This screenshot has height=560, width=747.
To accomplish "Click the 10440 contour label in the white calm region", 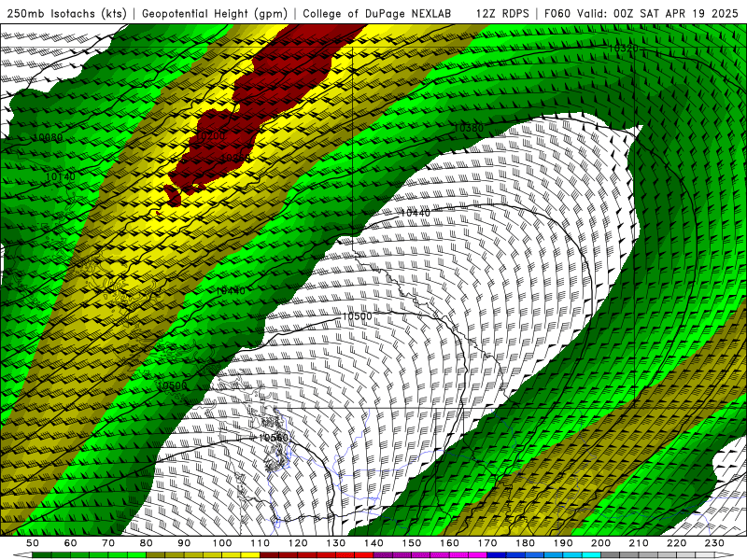I will 415,213.
